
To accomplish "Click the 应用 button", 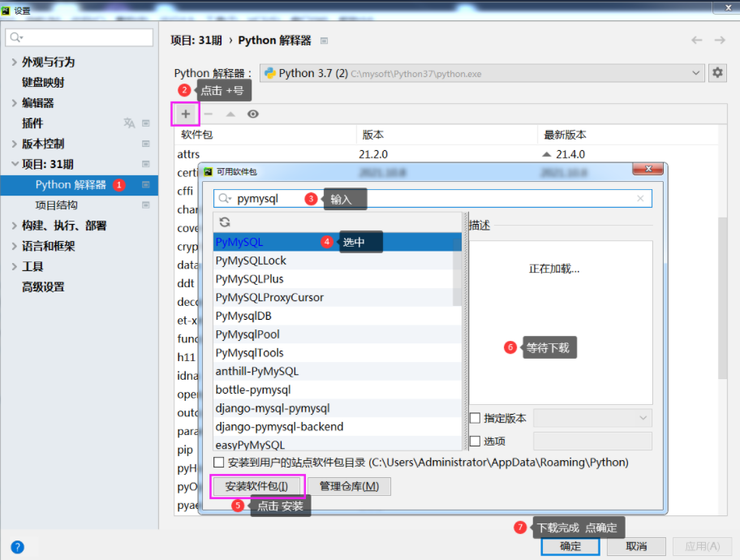I will click(702, 546).
